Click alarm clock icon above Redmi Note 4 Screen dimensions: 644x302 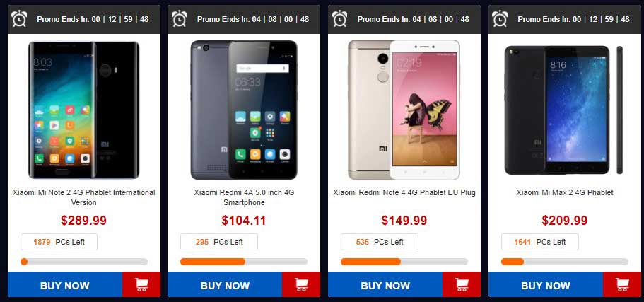[x=339, y=19]
